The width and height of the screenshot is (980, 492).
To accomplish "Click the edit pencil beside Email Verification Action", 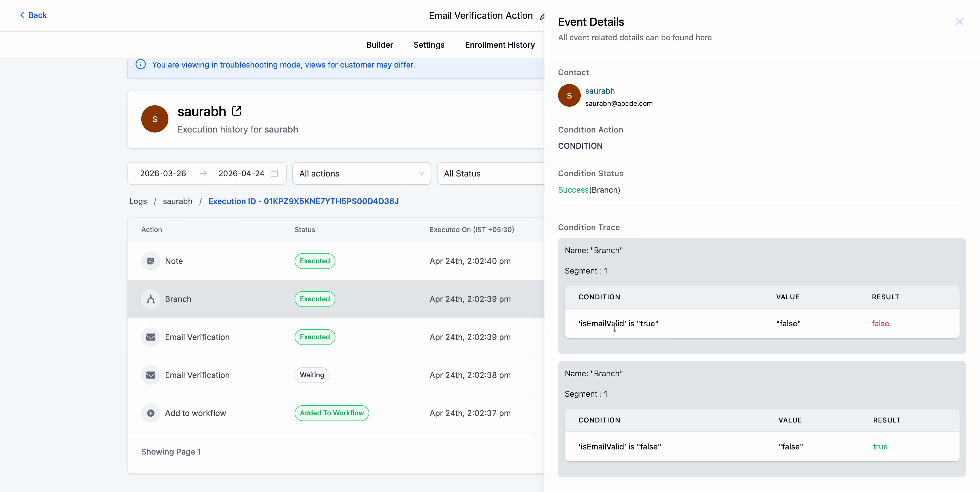I will click(x=543, y=17).
